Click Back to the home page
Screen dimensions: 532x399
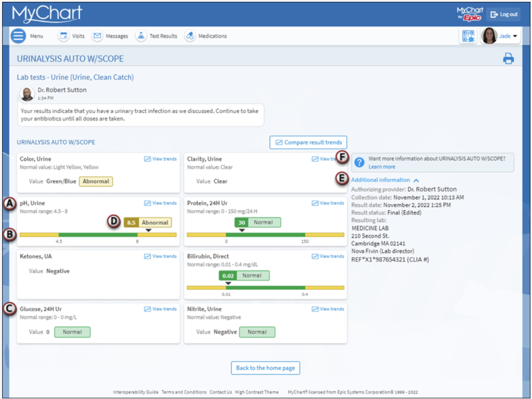coord(265,368)
